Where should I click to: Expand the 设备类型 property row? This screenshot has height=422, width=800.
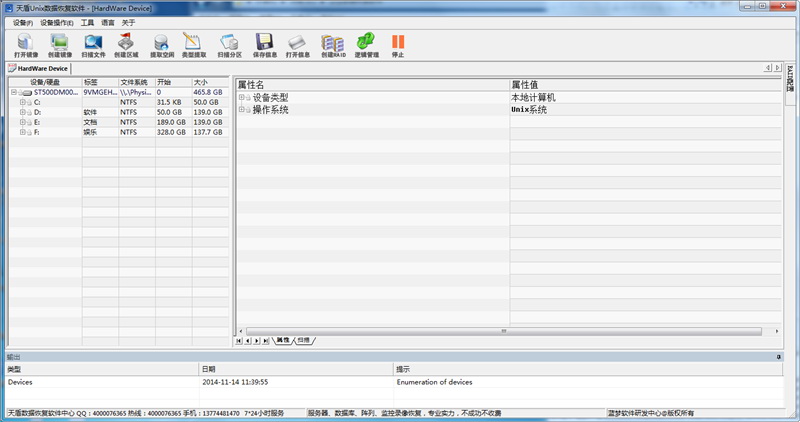pos(241,97)
